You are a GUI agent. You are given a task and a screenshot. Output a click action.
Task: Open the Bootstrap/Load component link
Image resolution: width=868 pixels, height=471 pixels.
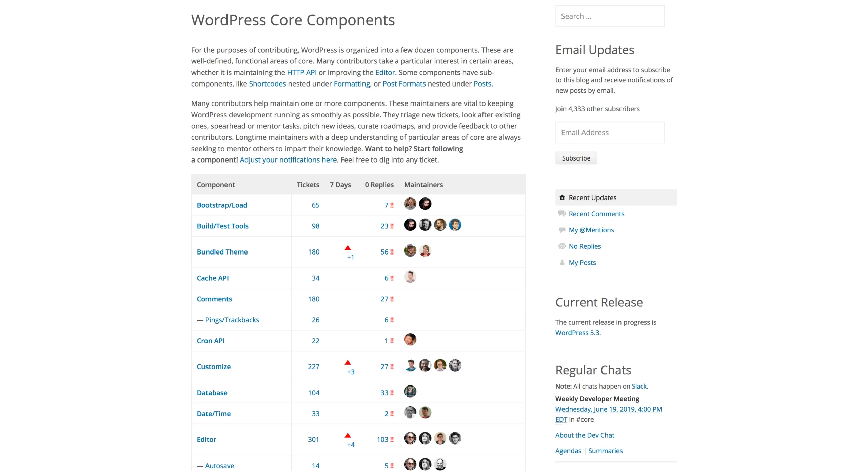(x=222, y=205)
